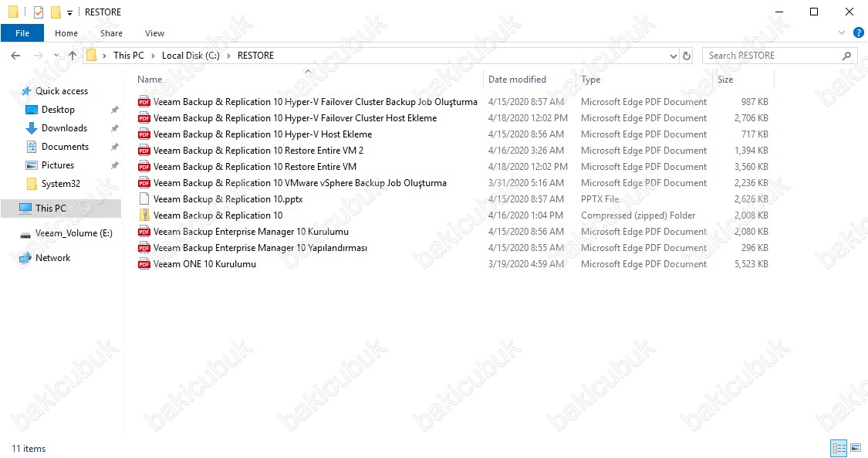Select Enterprise Manager 10 Yapılandırması PDF icon

(144, 248)
